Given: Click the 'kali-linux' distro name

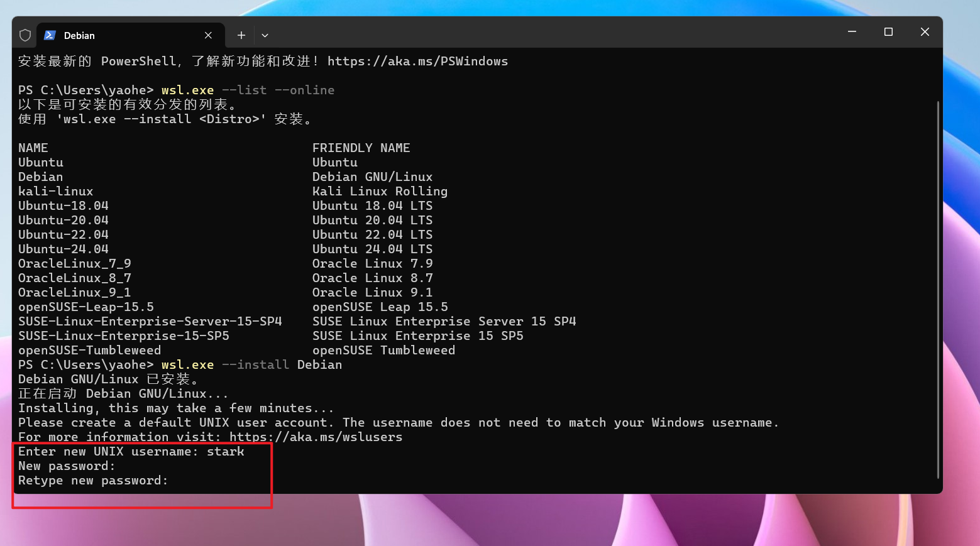Looking at the screenshot, I should coord(55,191).
